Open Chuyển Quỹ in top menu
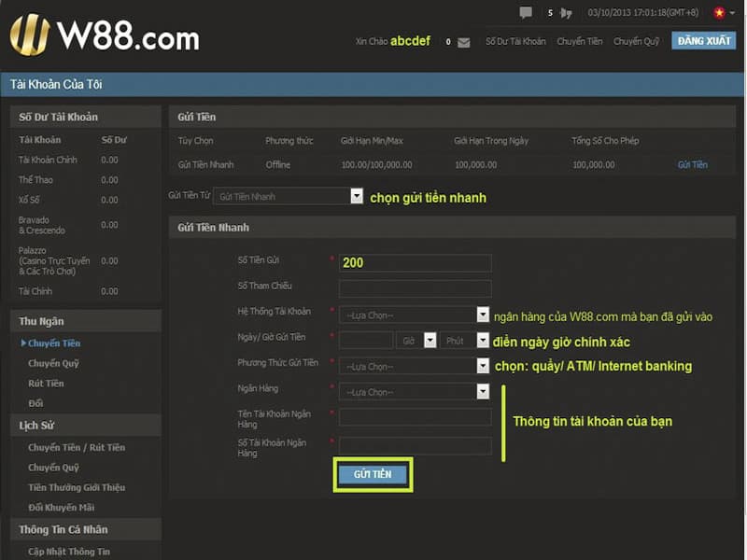 (636, 42)
